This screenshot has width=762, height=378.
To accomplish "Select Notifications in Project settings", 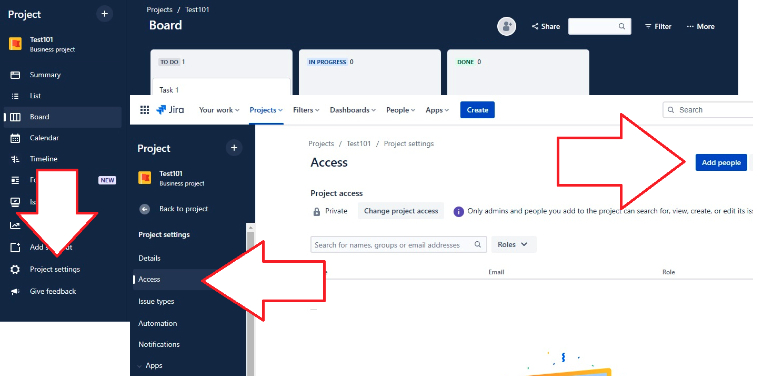I will [x=159, y=344].
